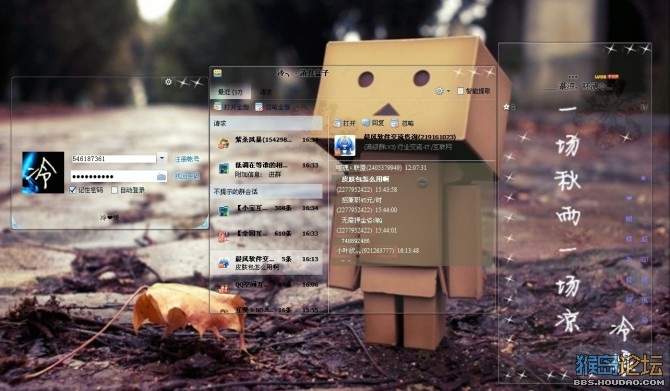Click group avatar icon of 【全国互...
This screenshot has width=670, height=391.
pyautogui.click(x=223, y=236)
